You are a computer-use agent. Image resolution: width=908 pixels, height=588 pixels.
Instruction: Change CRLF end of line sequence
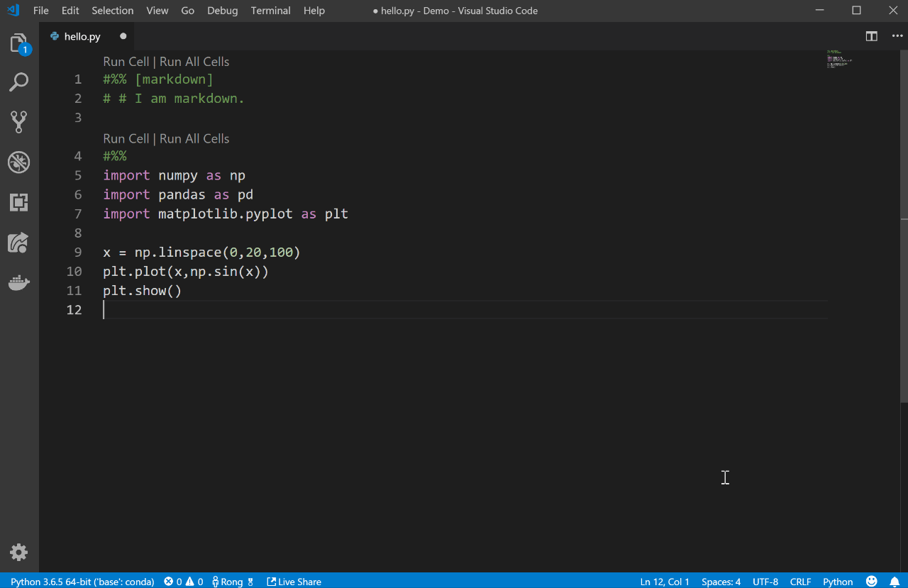point(800,582)
